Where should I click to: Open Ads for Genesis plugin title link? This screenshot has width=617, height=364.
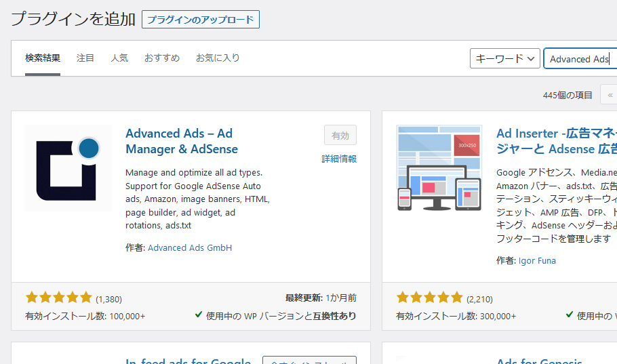(x=539, y=361)
